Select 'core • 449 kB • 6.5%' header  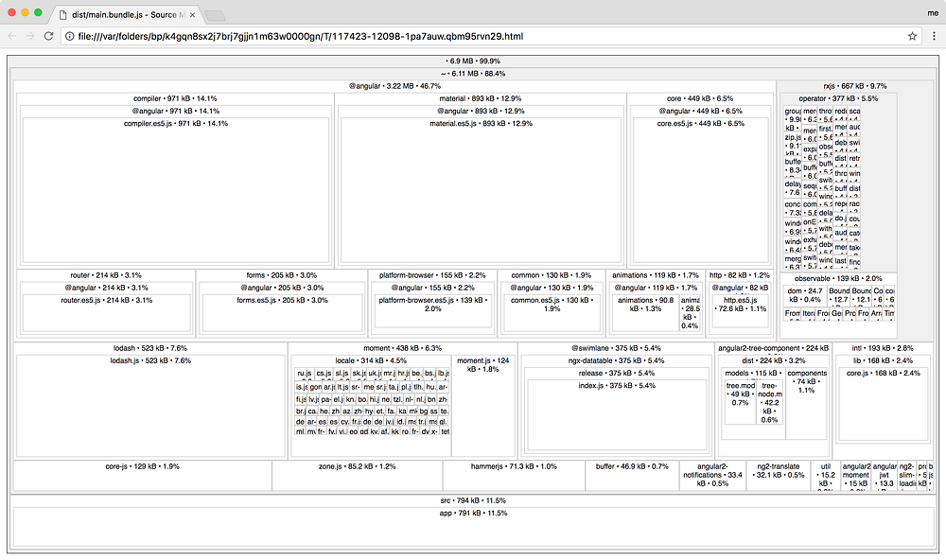point(700,98)
